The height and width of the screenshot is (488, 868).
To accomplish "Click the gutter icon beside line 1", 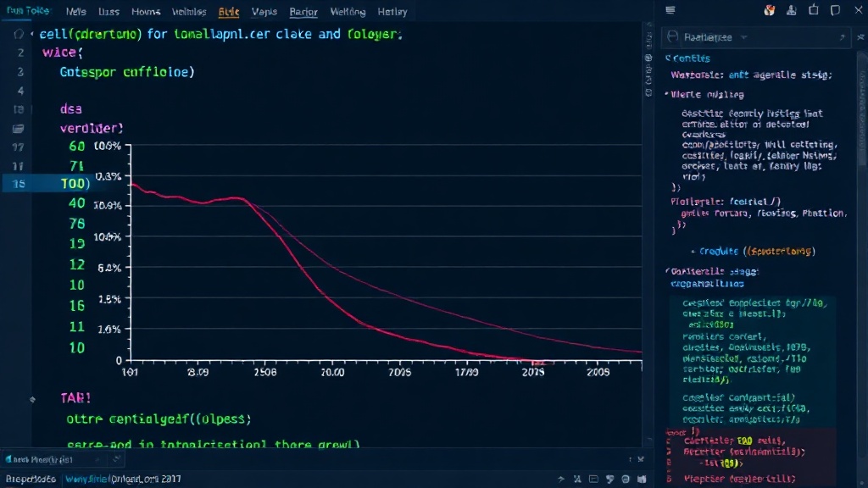I will click(x=19, y=34).
